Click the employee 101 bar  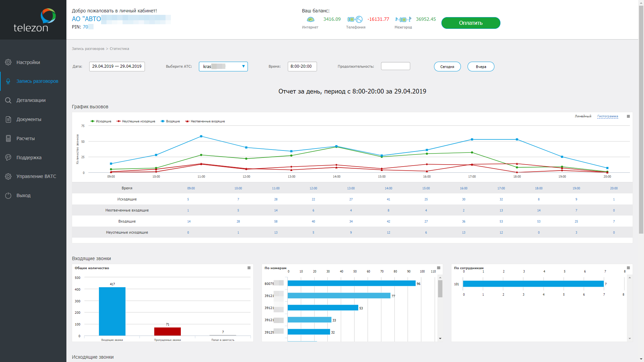[533, 284]
